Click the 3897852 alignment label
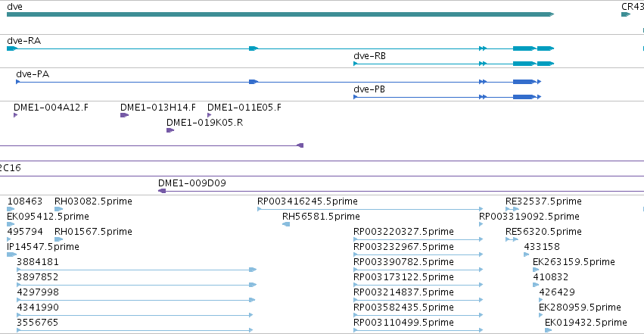Viewport: 644px width, 334px height. [x=38, y=277]
